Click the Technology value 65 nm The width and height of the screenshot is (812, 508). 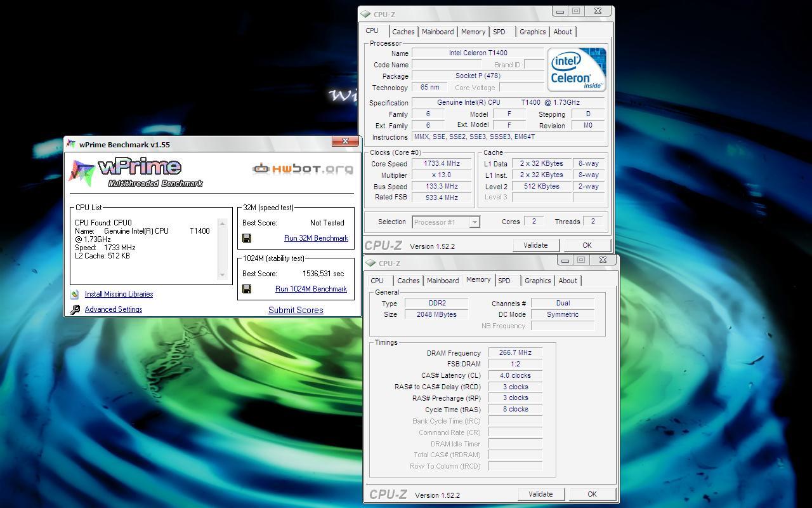click(x=429, y=88)
